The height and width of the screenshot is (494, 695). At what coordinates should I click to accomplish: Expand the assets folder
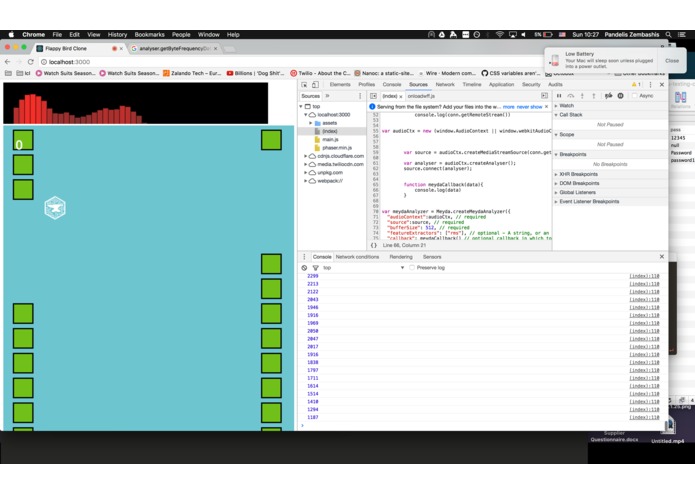[311, 123]
